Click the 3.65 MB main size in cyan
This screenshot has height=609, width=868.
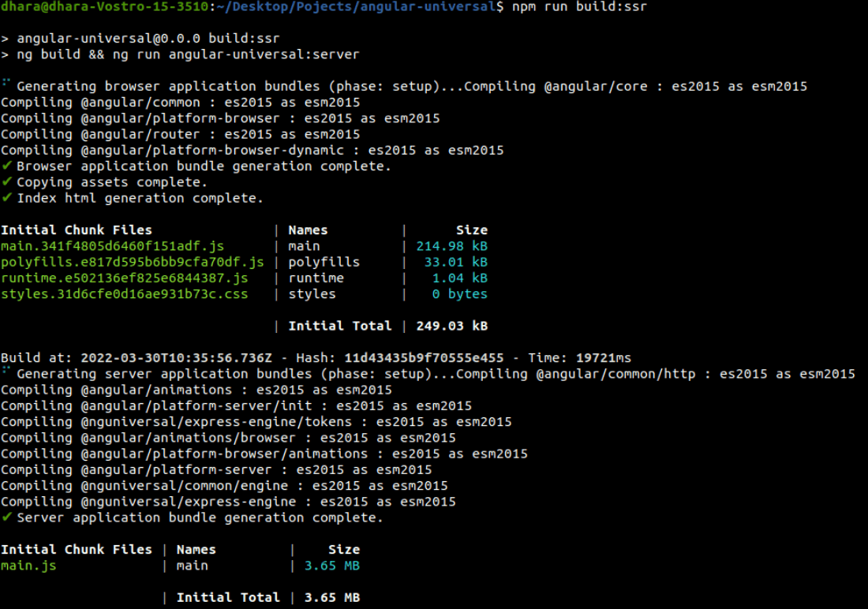(332, 566)
